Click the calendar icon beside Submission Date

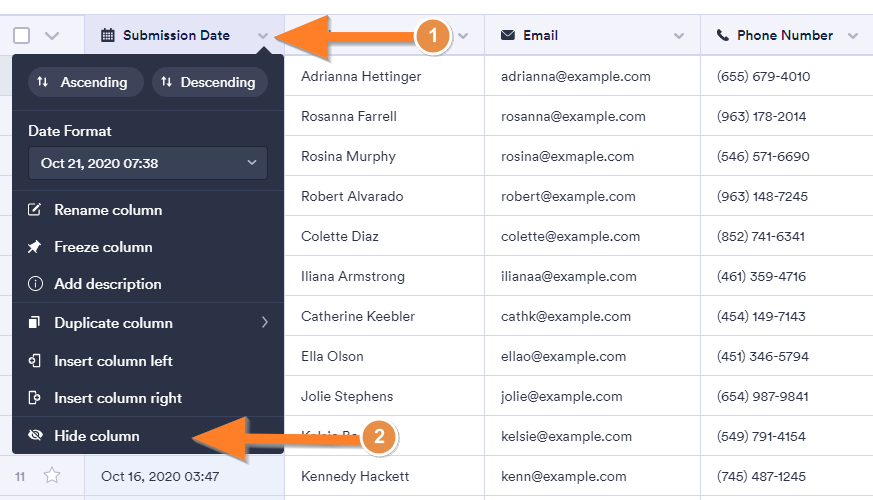coord(108,36)
